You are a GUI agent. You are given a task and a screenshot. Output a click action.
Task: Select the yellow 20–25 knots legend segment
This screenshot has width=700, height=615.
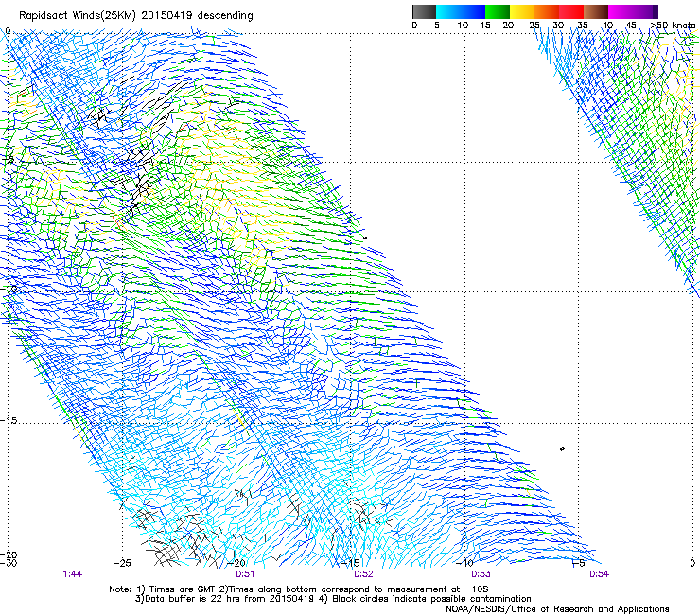[x=522, y=11]
